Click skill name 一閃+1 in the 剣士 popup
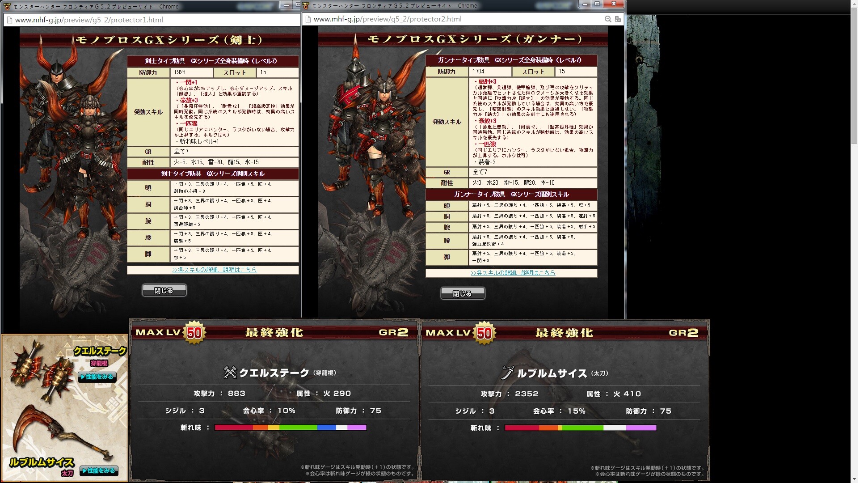The image size is (868, 483). pos(188,82)
